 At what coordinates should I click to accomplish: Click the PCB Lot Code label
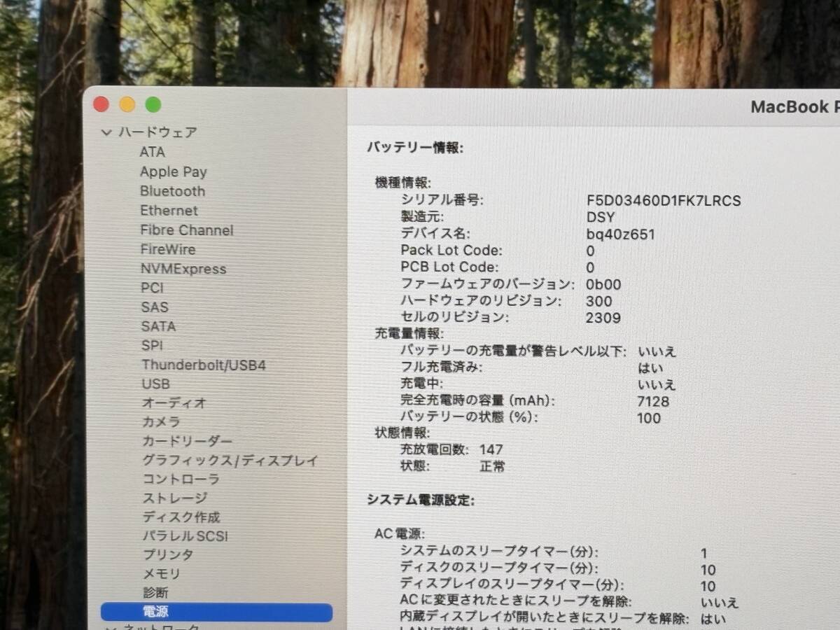click(x=449, y=267)
